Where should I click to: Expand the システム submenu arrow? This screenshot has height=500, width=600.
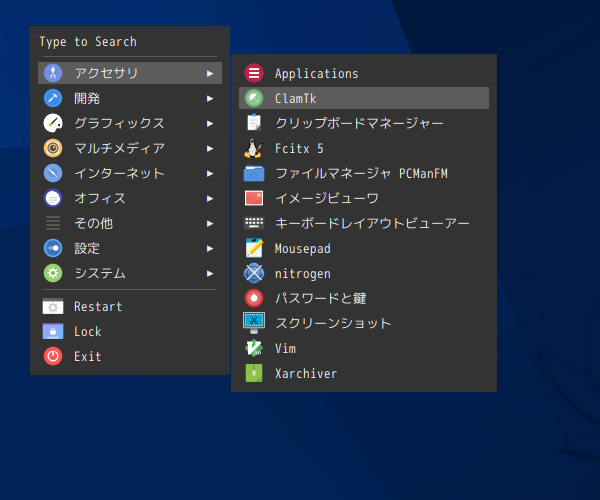tap(210, 273)
